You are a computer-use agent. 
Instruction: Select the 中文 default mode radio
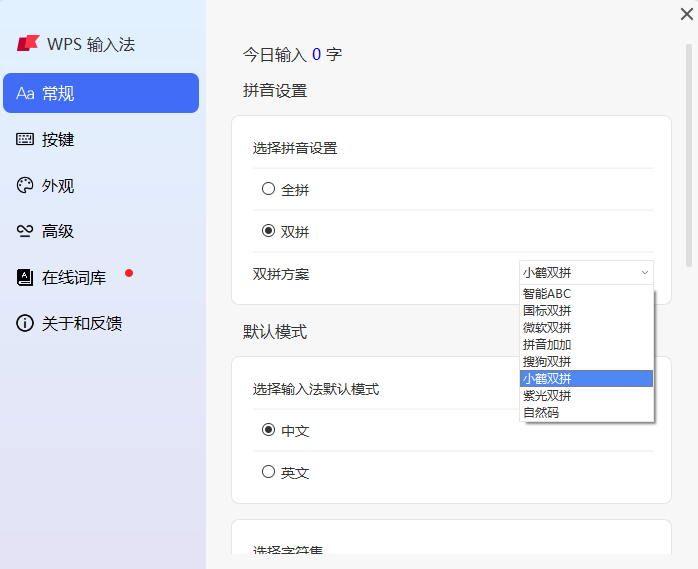[x=268, y=430]
